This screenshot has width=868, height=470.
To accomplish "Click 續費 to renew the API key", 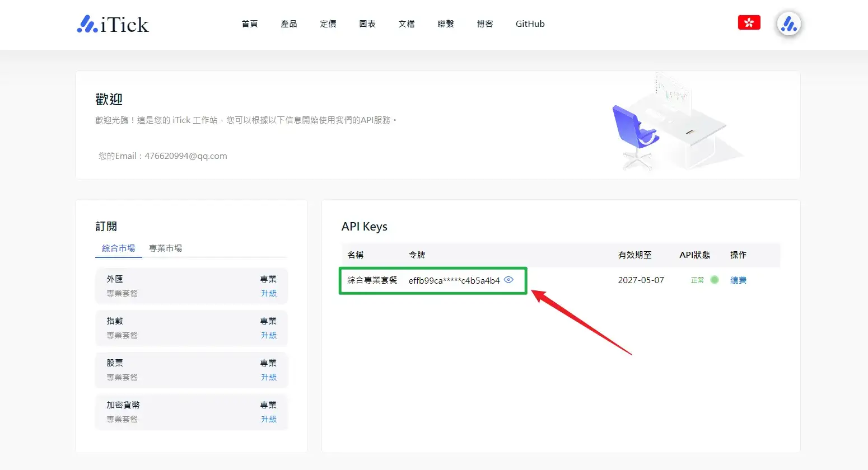I will tap(738, 280).
